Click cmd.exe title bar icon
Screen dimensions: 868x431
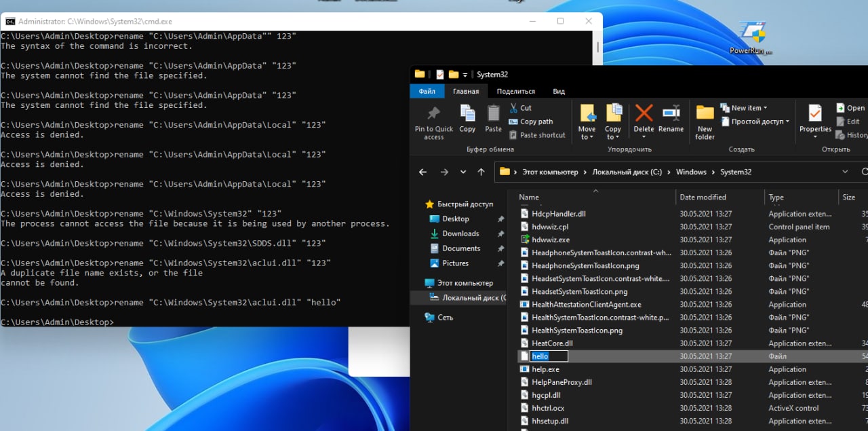[10, 21]
